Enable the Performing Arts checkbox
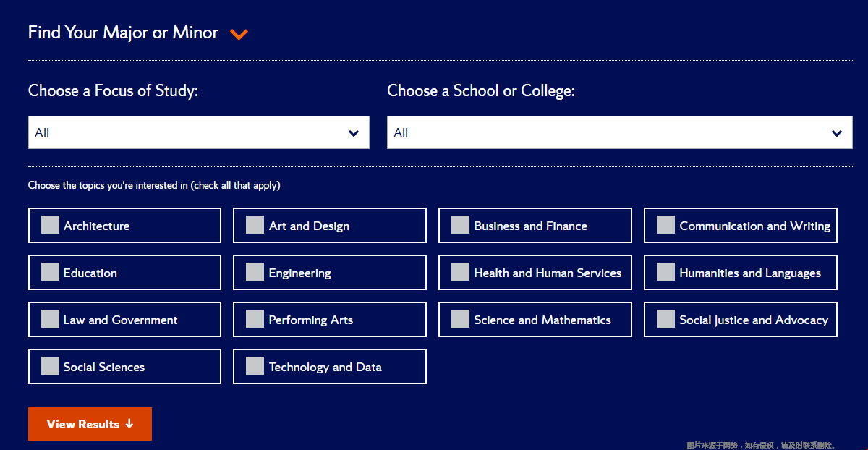The height and width of the screenshot is (450, 868). (x=255, y=319)
